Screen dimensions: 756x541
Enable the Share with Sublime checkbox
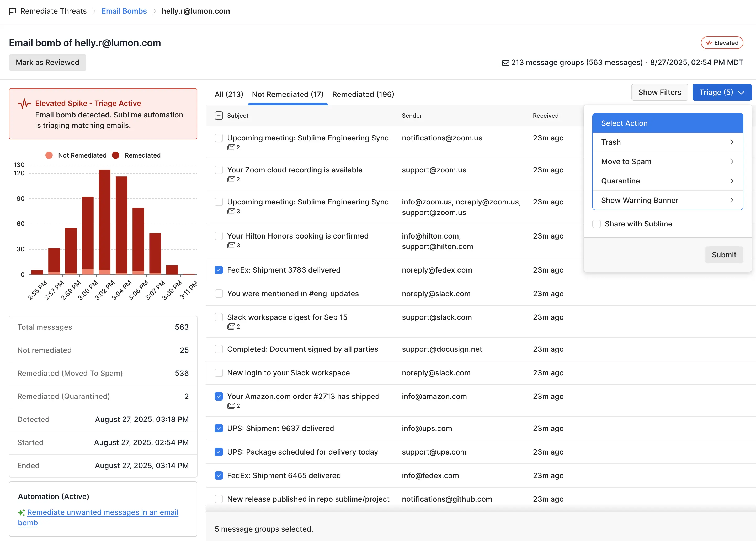[x=596, y=224]
